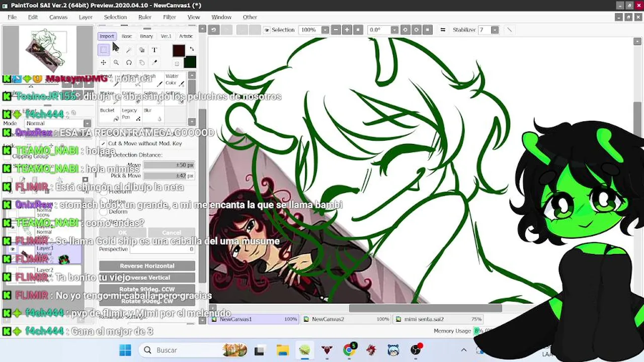Select the Text tool
This screenshot has height=362, width=644.
click(154, 50)
